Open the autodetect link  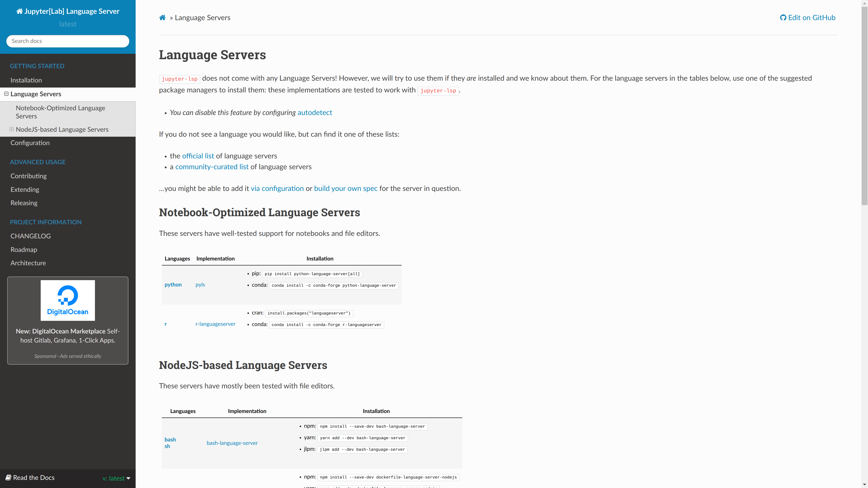point(314,113)
